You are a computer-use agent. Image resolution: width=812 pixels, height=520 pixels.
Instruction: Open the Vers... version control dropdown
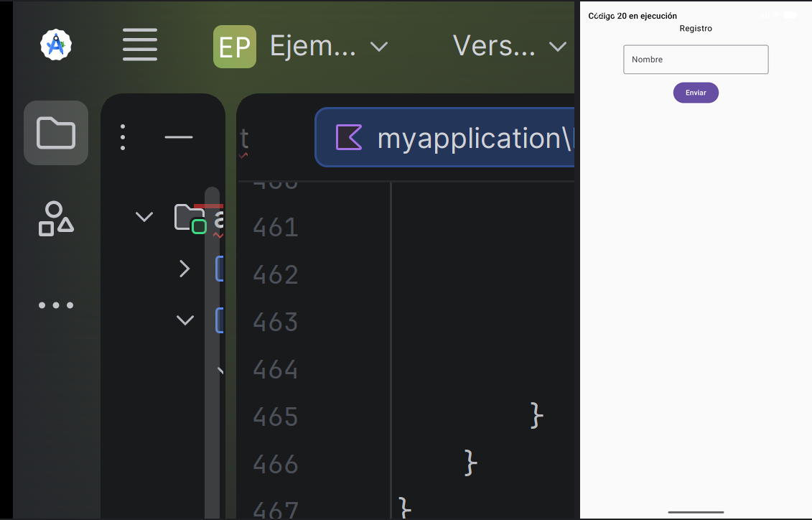coord(510,47)
